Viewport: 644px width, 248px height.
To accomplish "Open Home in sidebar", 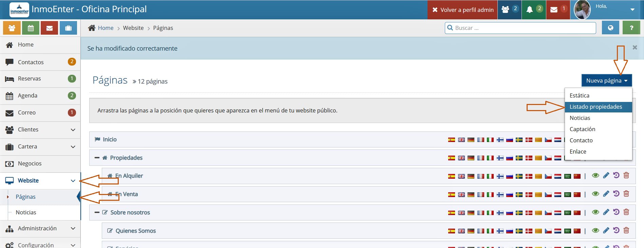I will [40, 45].
